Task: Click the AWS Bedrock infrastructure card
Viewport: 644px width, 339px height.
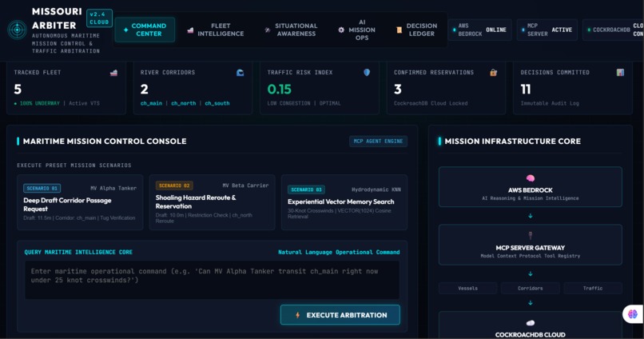Action: tap(531, 187)
